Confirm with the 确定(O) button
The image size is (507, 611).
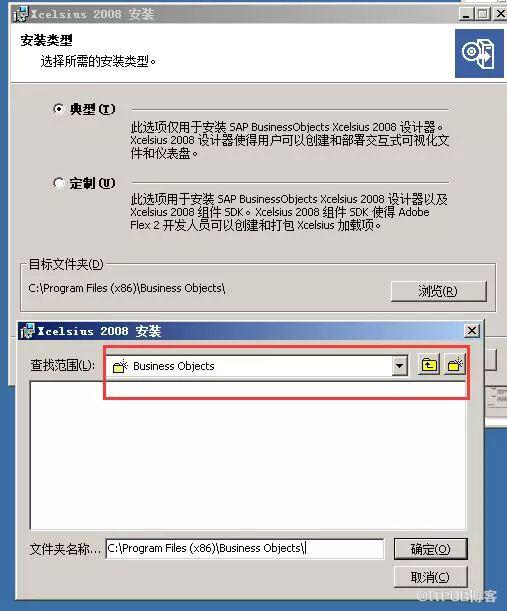pos(430,549)
